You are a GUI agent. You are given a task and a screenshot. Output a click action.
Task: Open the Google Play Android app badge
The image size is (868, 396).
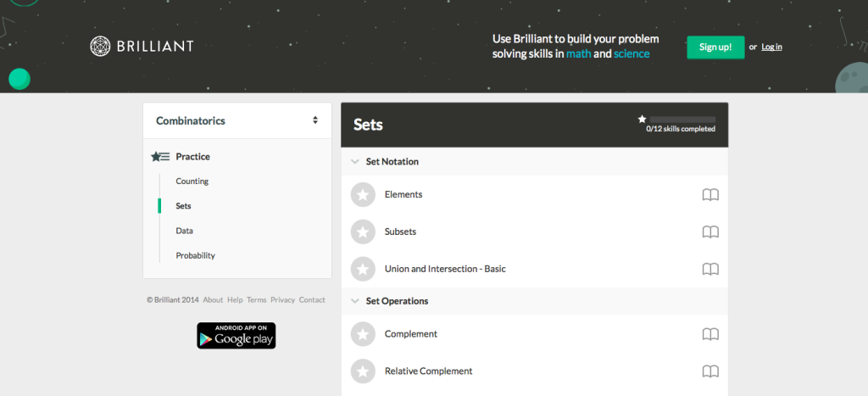(236, 336)
